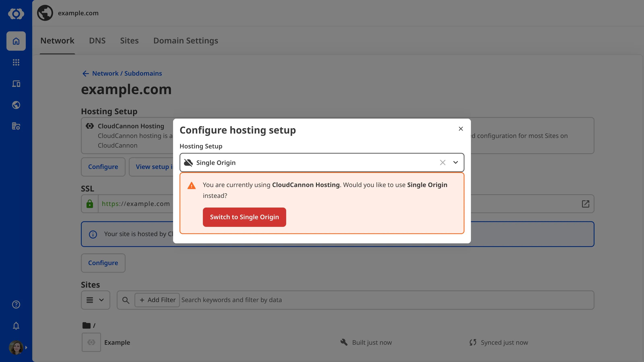644x362 pixels.
Task: Open the Single Origin hosting setup combo box
Action: [x=322, y=163]
